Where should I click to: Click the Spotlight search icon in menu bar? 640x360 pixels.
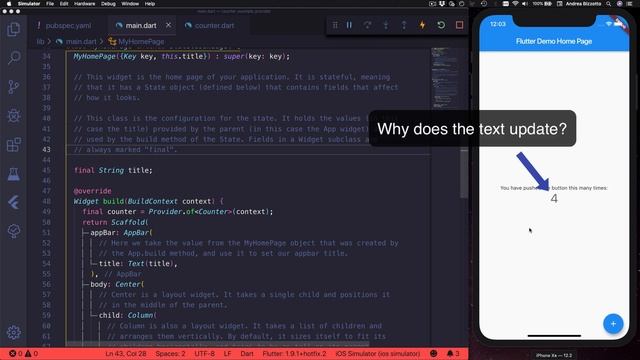pos(609,4)
